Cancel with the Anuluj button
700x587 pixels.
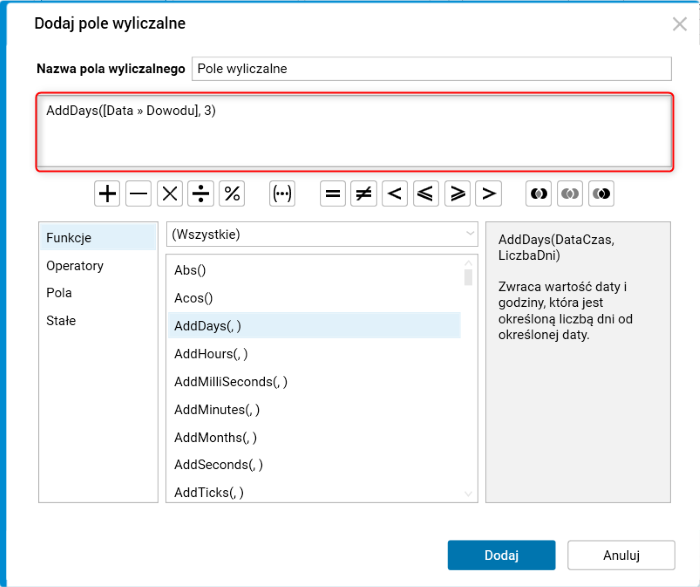tap(620, 555)
